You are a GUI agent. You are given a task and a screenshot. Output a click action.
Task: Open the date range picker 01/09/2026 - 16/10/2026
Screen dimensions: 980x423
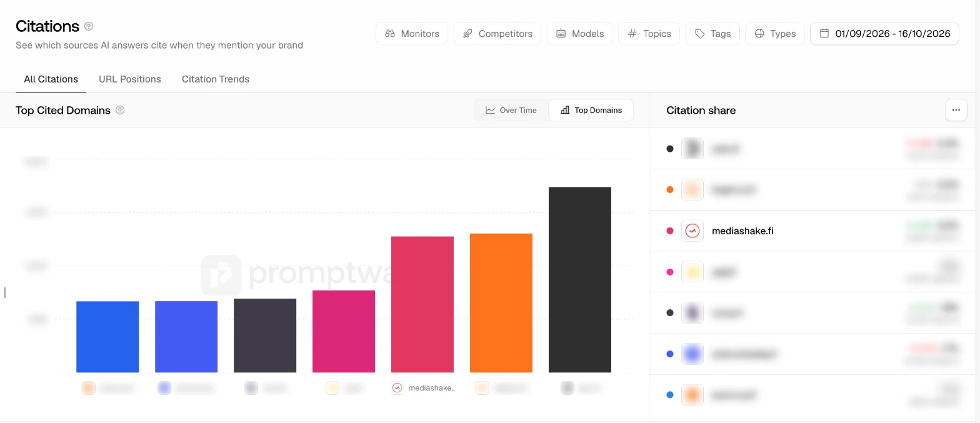(884, 34)
